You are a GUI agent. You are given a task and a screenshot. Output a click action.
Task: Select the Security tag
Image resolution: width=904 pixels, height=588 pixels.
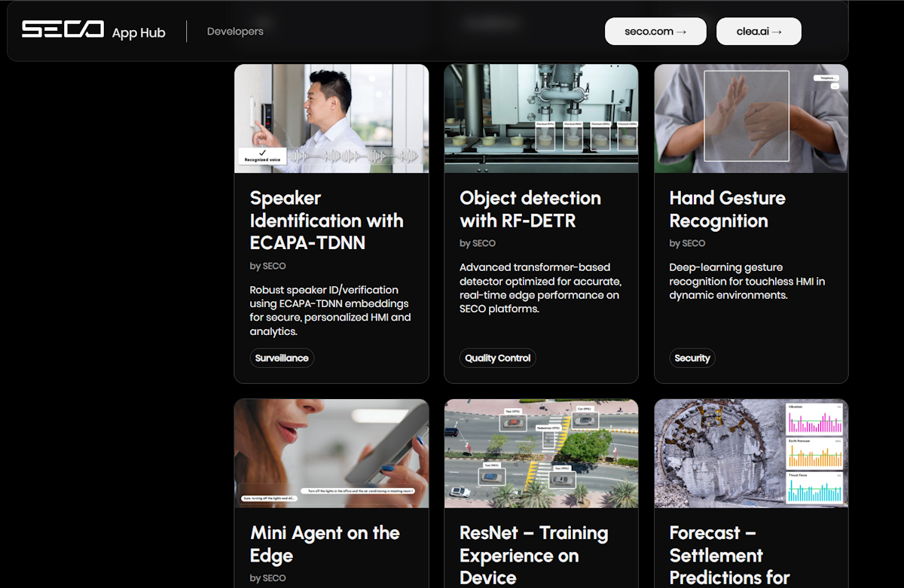692,358
